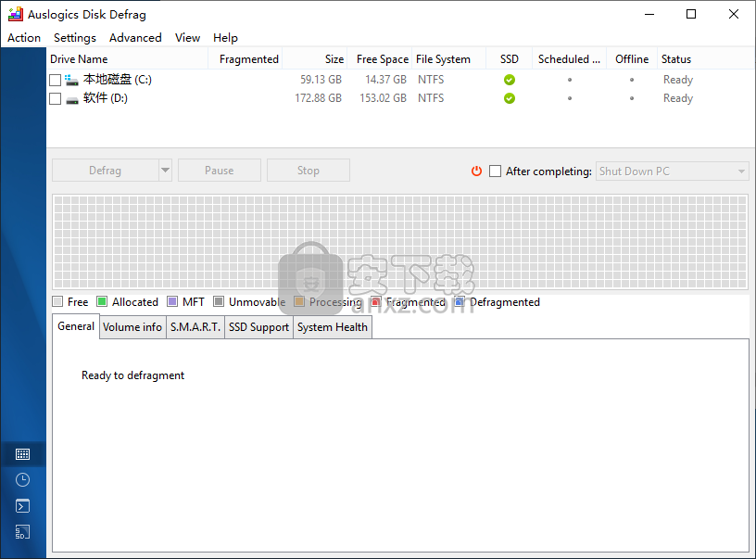This screenshot has height=559, width=756.
Task: Enable the After completing checkbox
Action: click(x=495, y=172)
